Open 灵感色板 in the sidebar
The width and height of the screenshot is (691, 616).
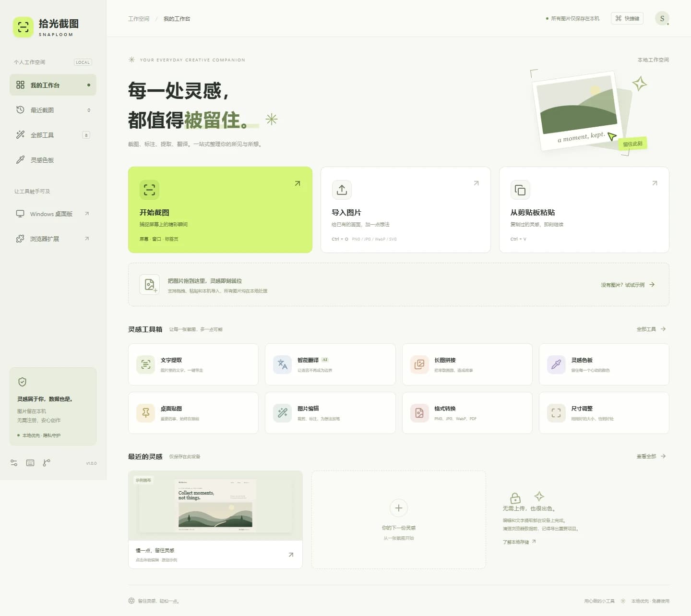click(53, 160)
